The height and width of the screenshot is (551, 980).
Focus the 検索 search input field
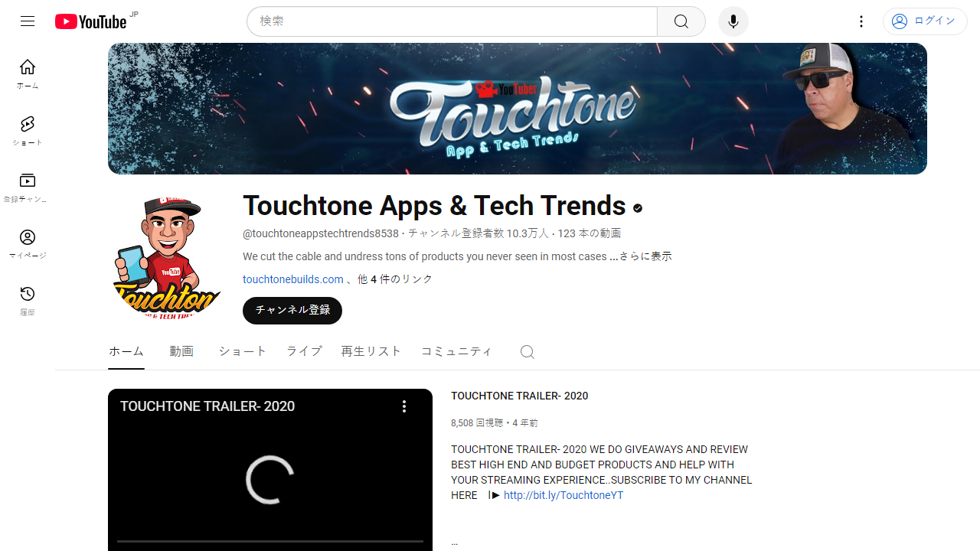tap(452, 21)
